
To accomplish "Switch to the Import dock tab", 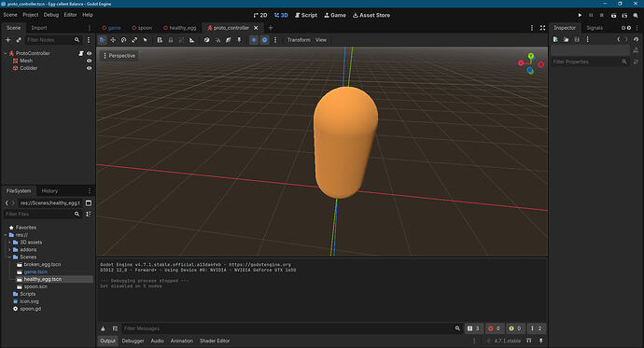I will (x=39, y=28).
